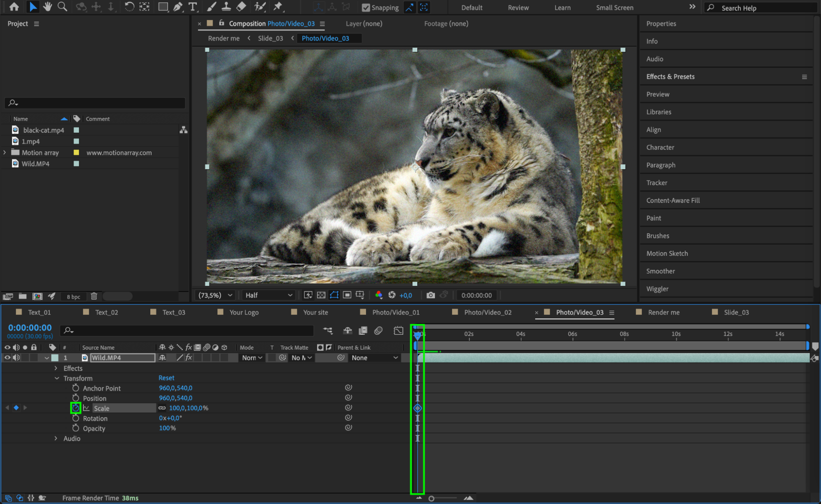Switch to the Photo/Video_01 timeline tab
Image resolution: width=821 pixels, height=504 pixels.
pyautogui.click(x=395, y=312)
